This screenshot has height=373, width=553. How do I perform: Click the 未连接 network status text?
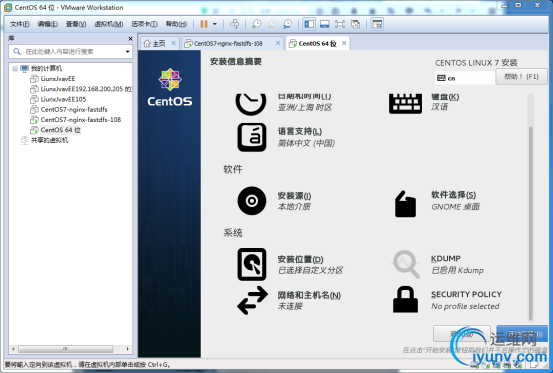click(x=290, y=306)
